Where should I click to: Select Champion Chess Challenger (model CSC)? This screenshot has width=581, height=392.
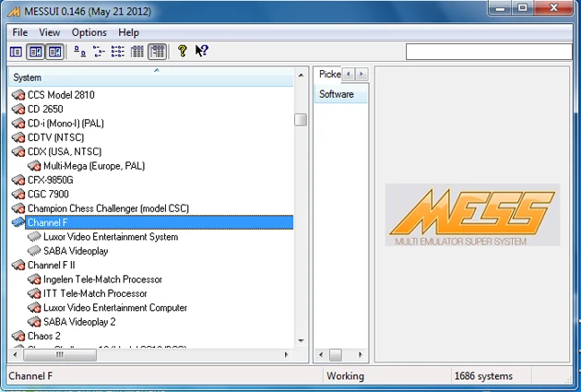click(108, 208)
